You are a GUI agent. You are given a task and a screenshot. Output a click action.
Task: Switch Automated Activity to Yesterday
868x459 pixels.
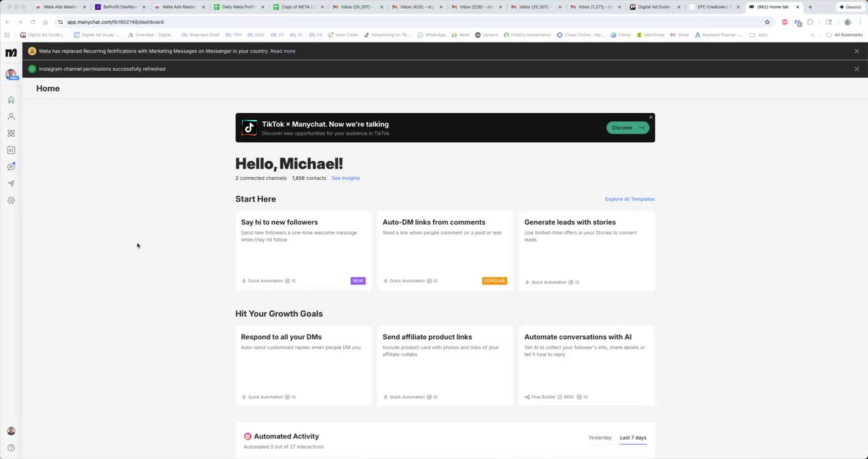tap(600, 438)
